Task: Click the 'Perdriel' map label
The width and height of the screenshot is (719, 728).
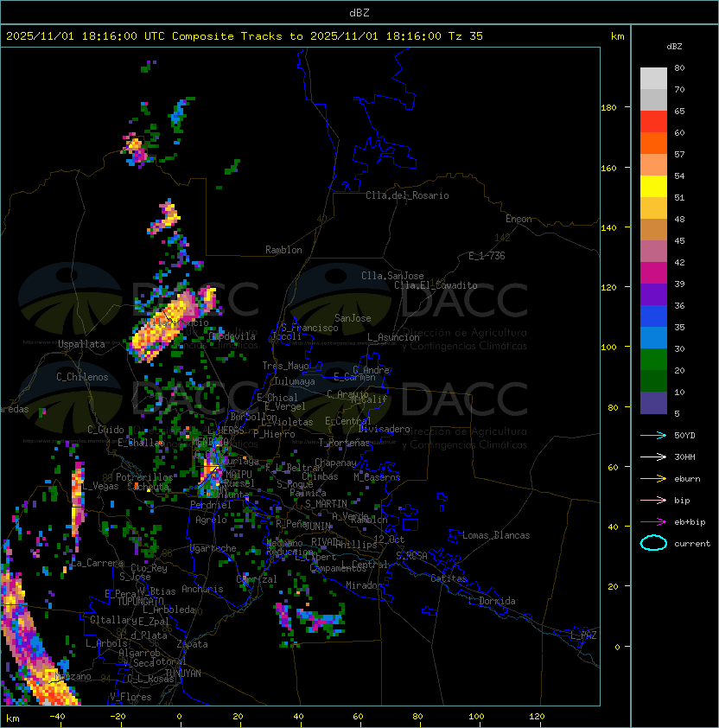Action: click(211, 505)
